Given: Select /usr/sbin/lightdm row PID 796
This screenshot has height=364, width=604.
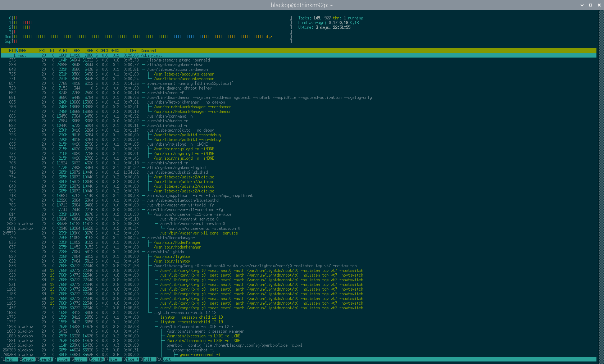Looking at the screenshot, I should 299,252.
